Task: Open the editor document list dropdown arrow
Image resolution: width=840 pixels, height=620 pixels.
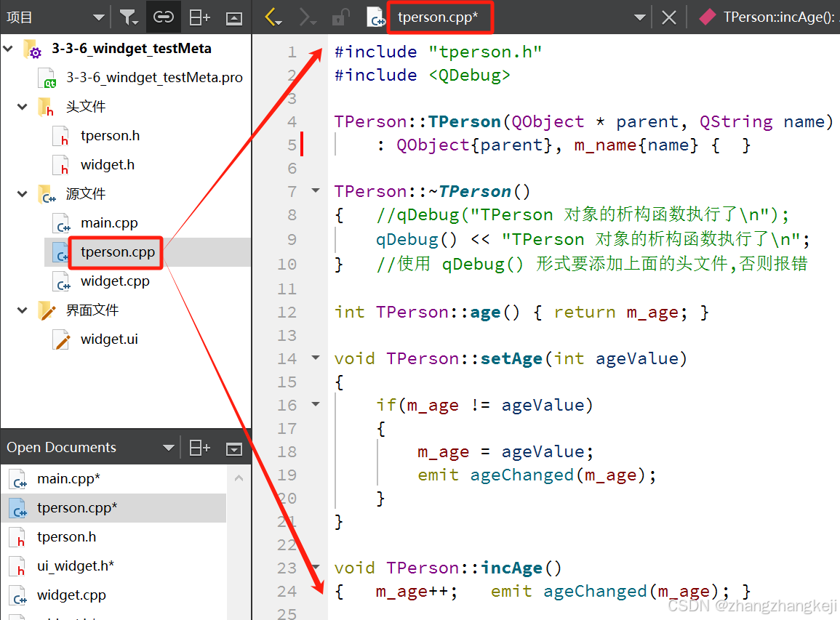Action: click(640, 17)
